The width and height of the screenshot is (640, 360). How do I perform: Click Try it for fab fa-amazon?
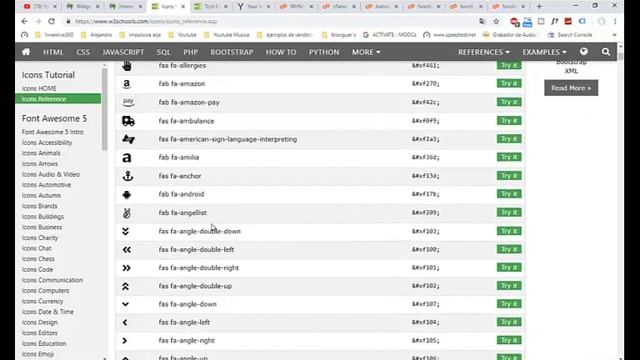pyautogui.click(x=509, y=83)
